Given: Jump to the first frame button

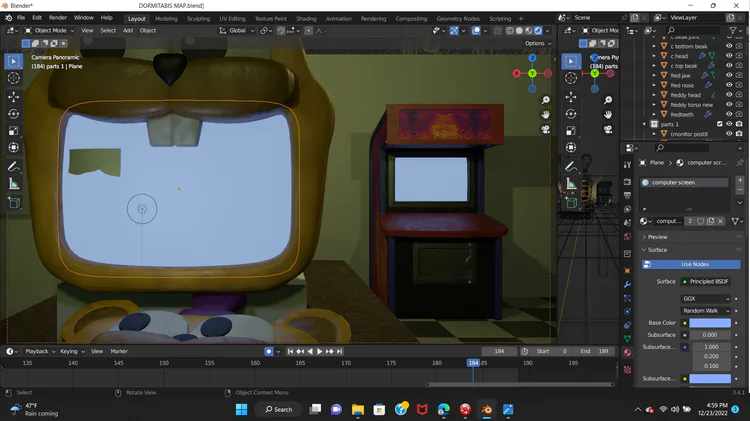Looking at the screenshot, I should pyautogui.click(x=290, y=351).
